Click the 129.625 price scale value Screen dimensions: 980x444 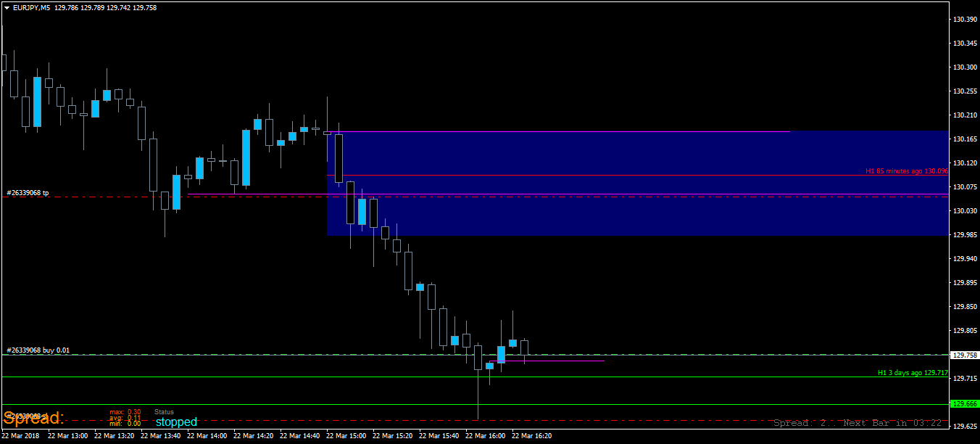964,427
